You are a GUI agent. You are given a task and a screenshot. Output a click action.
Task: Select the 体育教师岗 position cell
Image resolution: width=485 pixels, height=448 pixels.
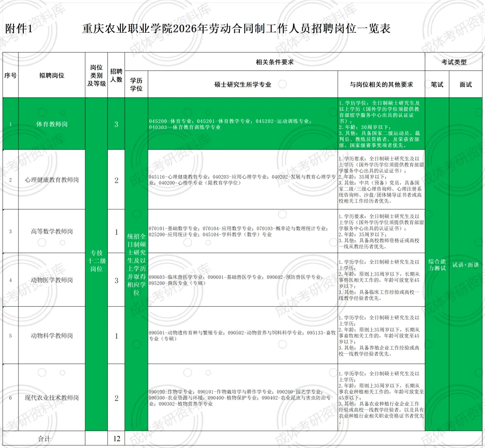52,124
